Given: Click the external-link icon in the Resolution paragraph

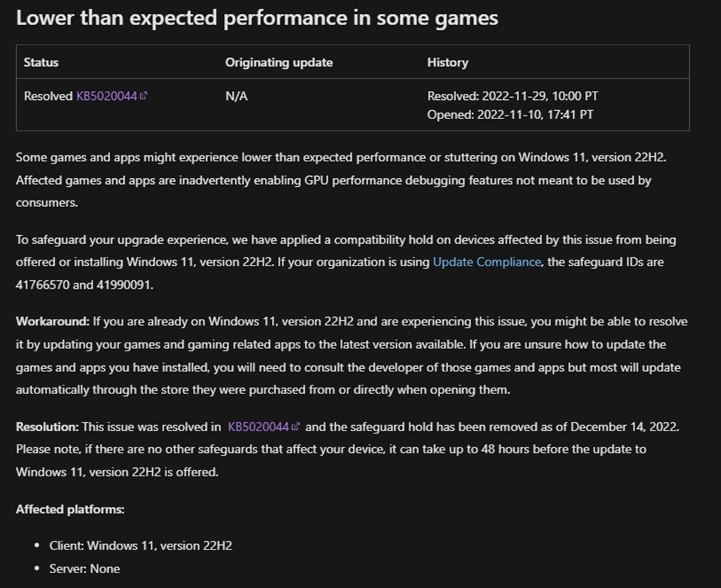Looking at the screenshot, I should pyautogui.click(x=296, y=426).
